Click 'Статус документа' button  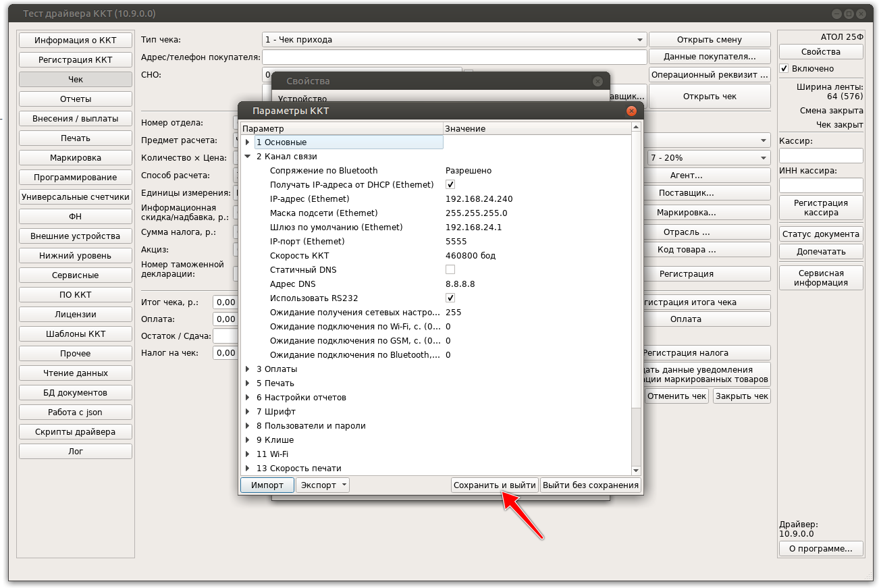[x=821, y=234]
